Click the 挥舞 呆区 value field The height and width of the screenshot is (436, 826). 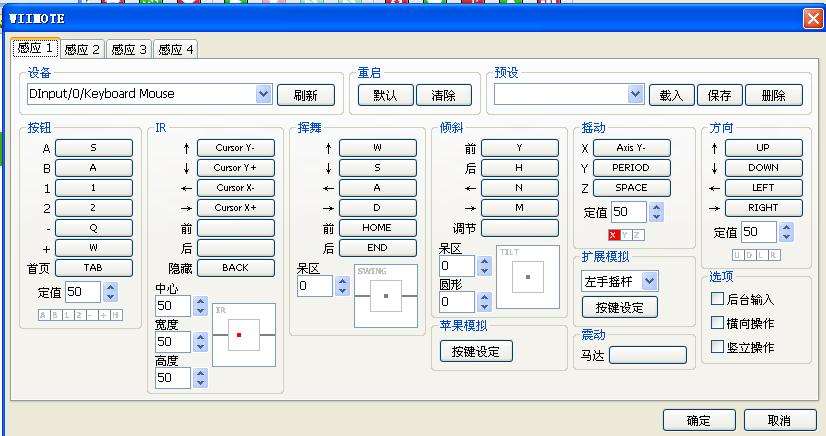tap(315, 286)
